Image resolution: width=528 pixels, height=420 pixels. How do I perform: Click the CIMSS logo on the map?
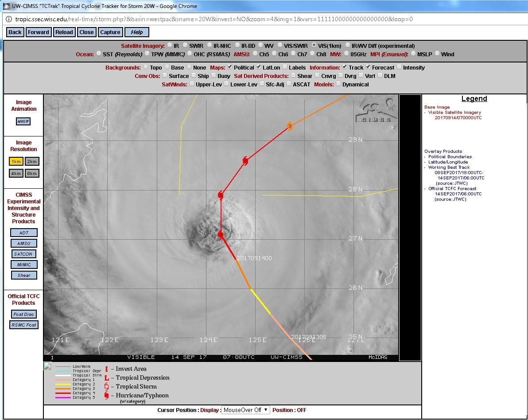point(377,110)
